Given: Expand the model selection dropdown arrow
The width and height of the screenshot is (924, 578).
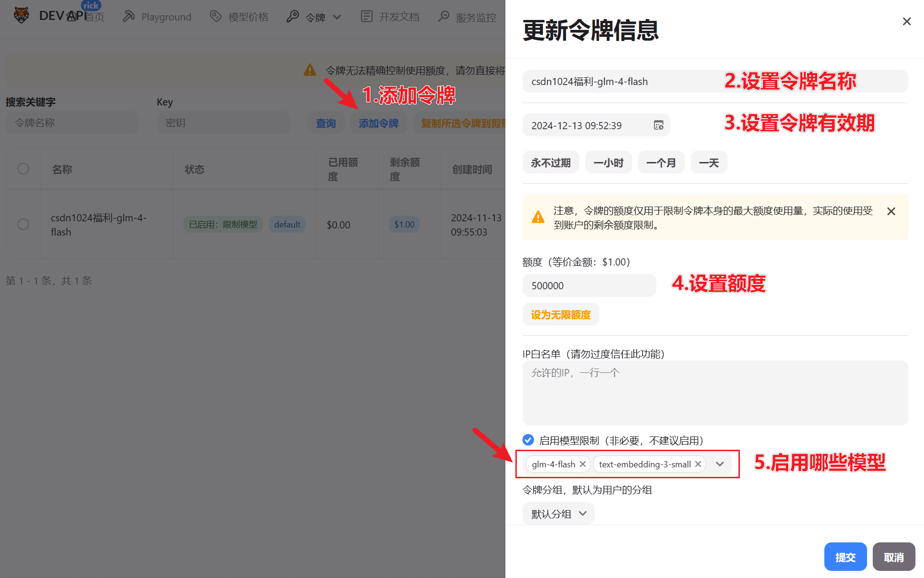Looking at the screenshot, I should (720, 464).
